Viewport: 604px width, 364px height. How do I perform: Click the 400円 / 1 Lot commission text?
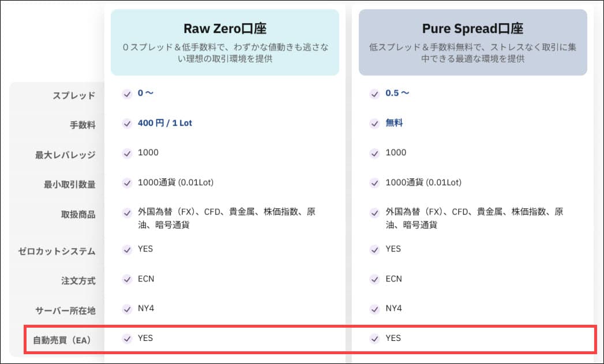tap(165, 123)
